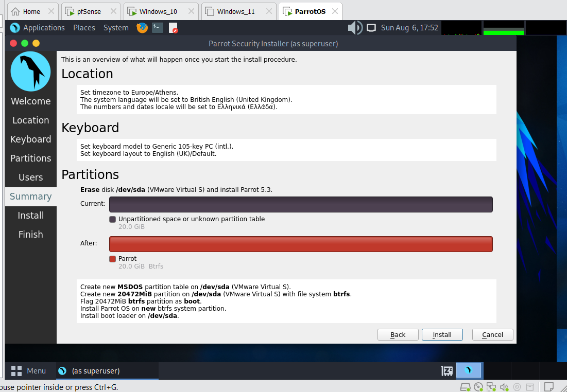Click the yellow window button of the installer

click(x=36, y=43)
